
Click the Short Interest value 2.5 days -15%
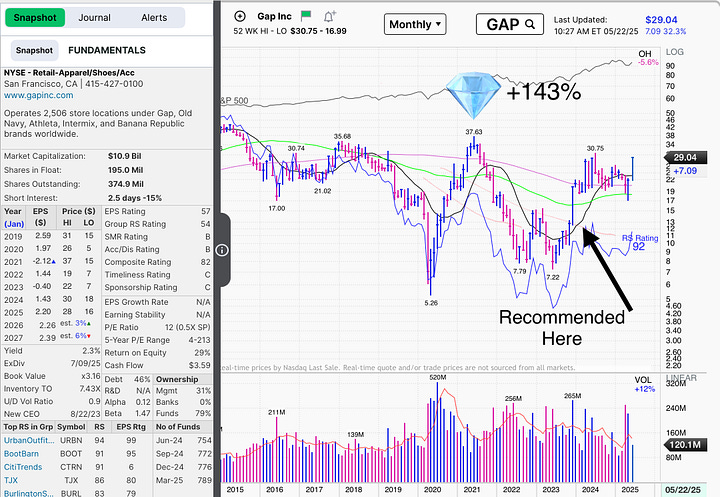[x=135, y=198]
